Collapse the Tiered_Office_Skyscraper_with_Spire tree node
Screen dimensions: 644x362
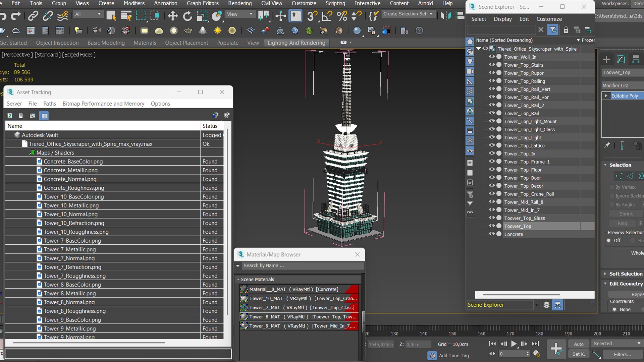(479, 49)
